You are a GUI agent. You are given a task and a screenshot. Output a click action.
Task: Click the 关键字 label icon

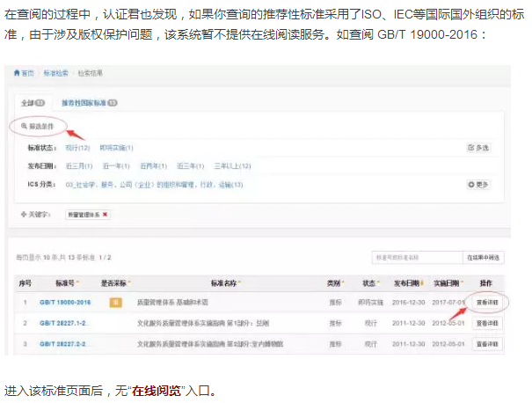coord(23,214)
